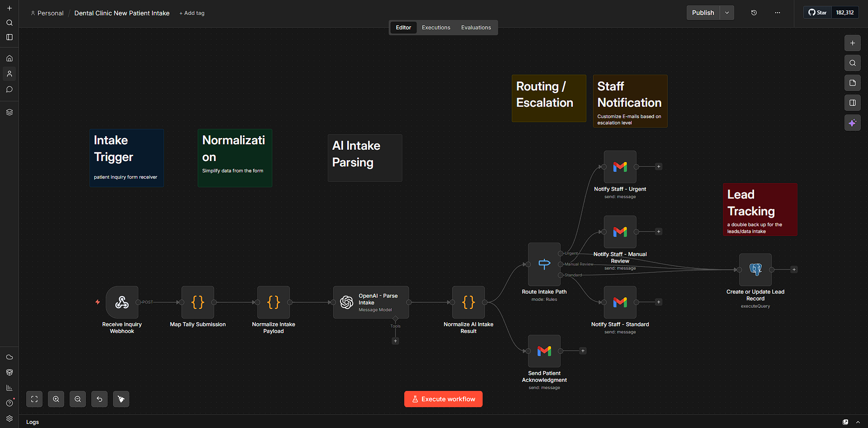Select the Receive Inquiry Webhook node
The image size is (868, 428).
pos(121,302)
